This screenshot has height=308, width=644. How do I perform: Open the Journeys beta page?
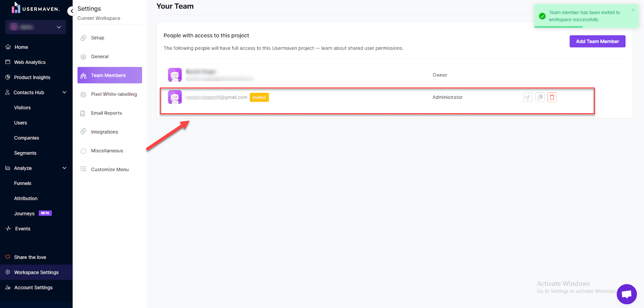tap(25, 214)
